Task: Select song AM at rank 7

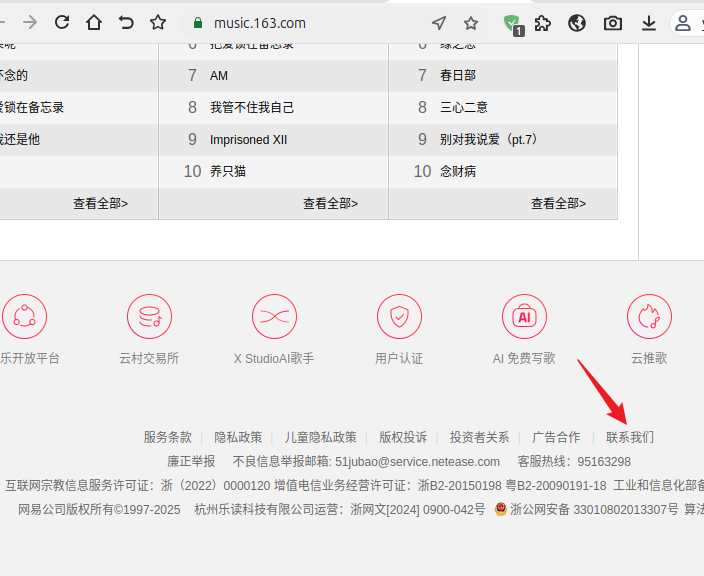Action: pyautogui.click(x=219, y=75)
